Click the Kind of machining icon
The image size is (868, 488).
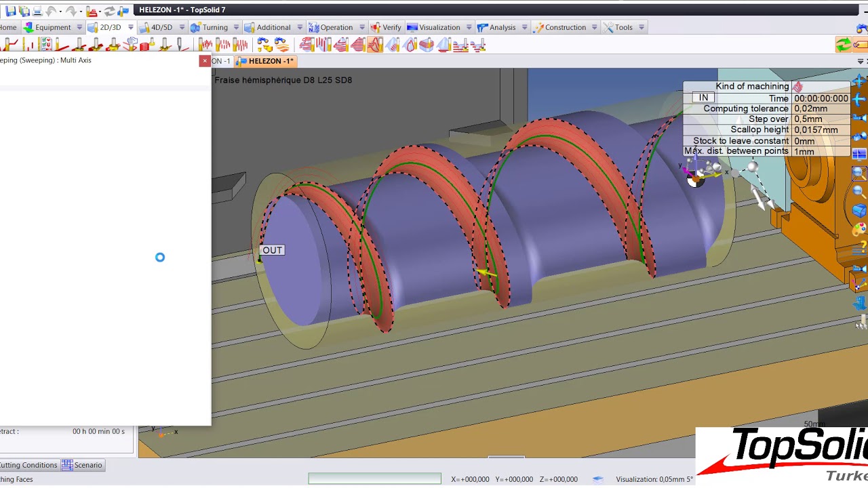click(x=798, y=87)
